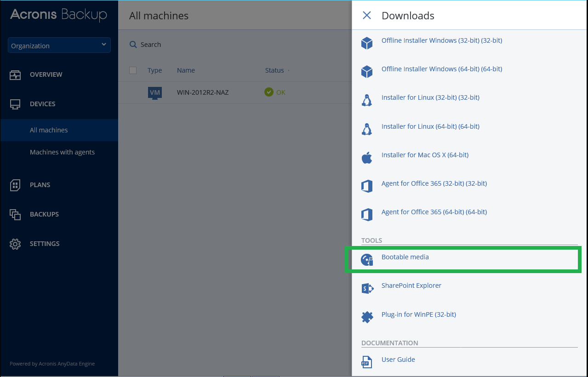588x377 pixels.
Task: Open the User Guide document link
Action: 398,360
